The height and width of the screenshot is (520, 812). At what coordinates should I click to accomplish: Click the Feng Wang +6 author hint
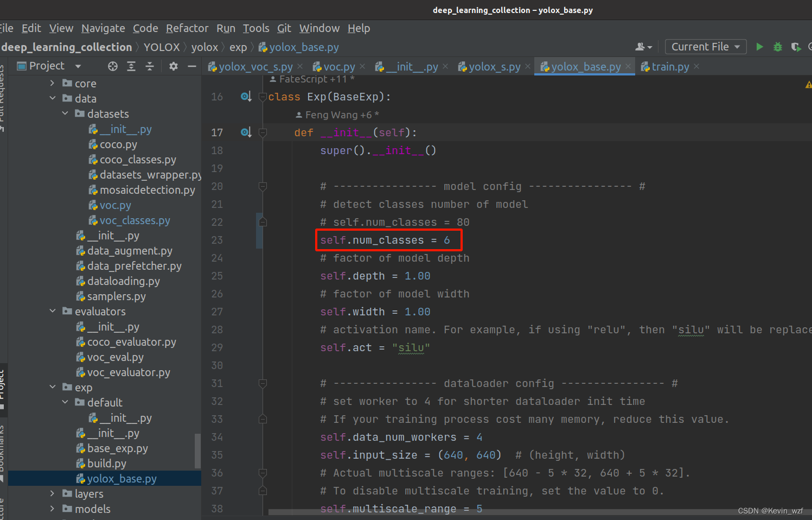[x=337, y=115]
